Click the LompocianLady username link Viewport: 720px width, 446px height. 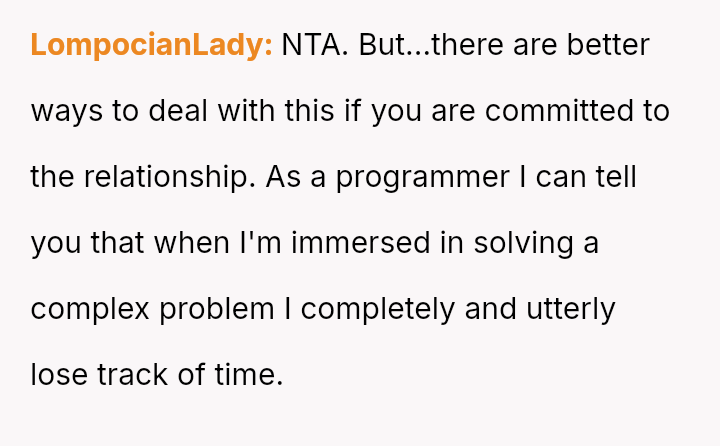pos(151,45)
